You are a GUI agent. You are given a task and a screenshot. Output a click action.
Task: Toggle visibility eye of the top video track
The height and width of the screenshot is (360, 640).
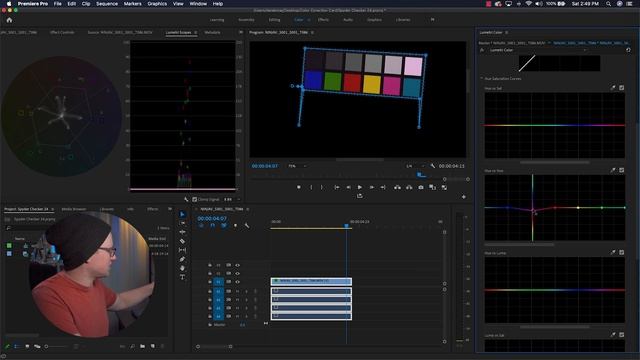point(237,265)
